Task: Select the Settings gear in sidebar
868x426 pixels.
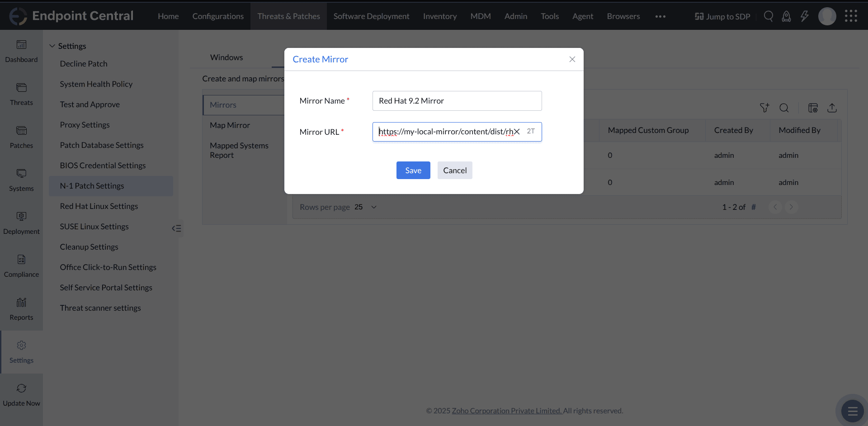Action: (x=21, y=346)
